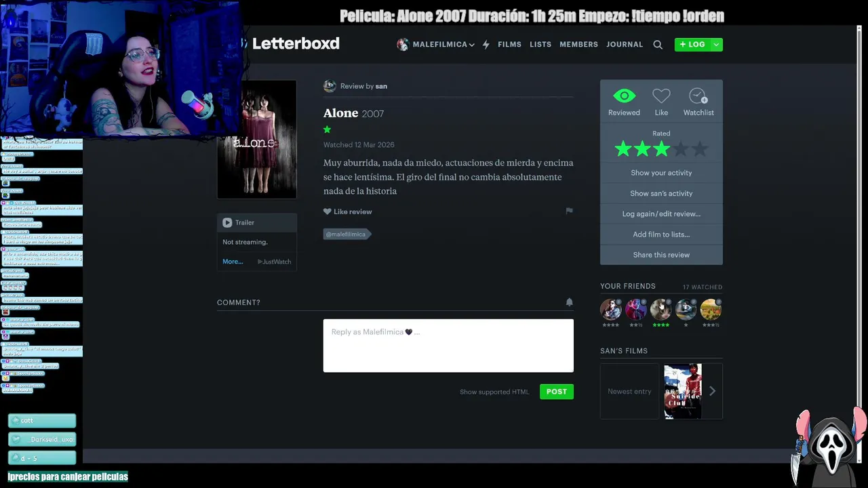Click the Alone movie poster
The image size is (868, 488).
tap(256, 139)
